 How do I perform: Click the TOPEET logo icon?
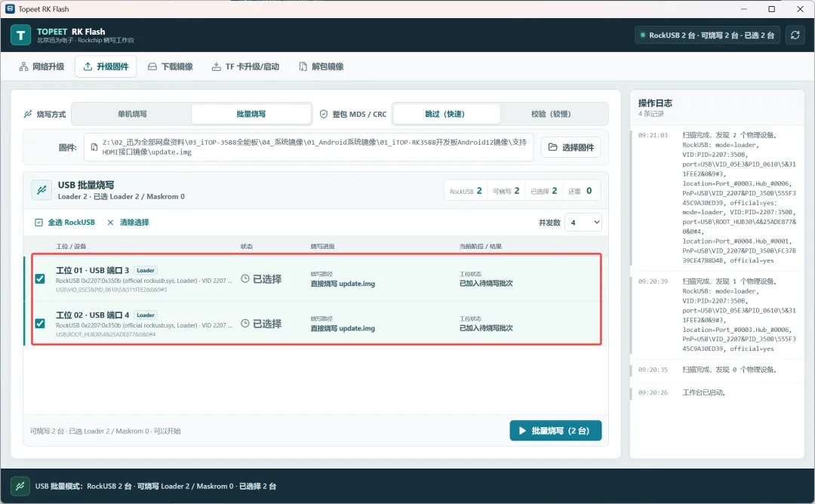pos(21,35)
